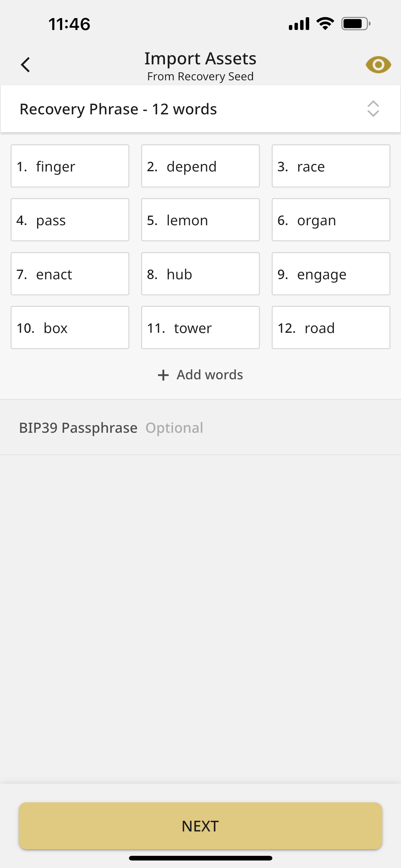Tap word 9 field containing engage

point(331,274)
